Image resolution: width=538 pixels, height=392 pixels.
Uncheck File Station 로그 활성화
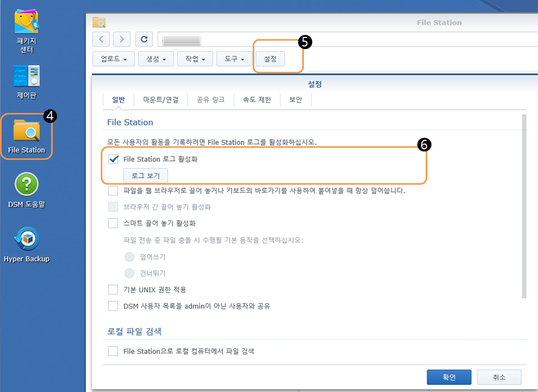(x=113, y=159)
